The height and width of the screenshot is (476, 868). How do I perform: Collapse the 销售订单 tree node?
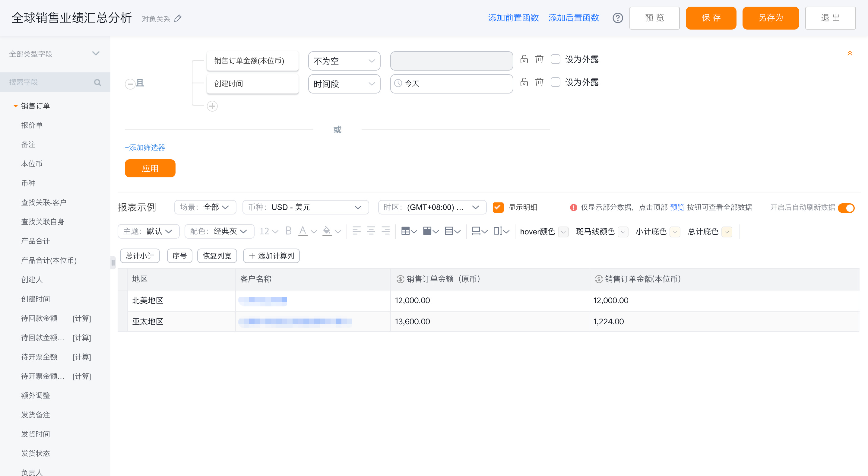click(15, 106)
